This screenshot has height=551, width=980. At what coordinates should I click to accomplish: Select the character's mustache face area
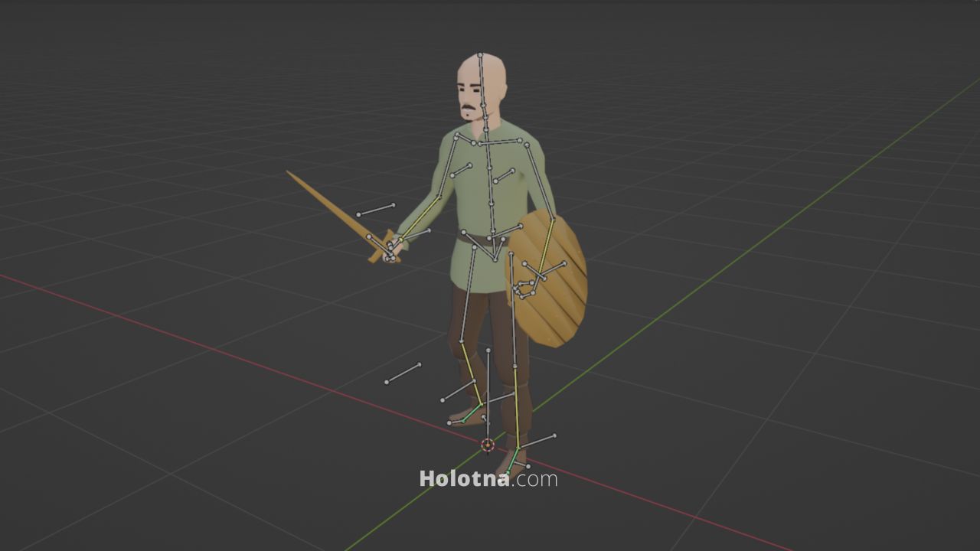(x=469, y=107)
